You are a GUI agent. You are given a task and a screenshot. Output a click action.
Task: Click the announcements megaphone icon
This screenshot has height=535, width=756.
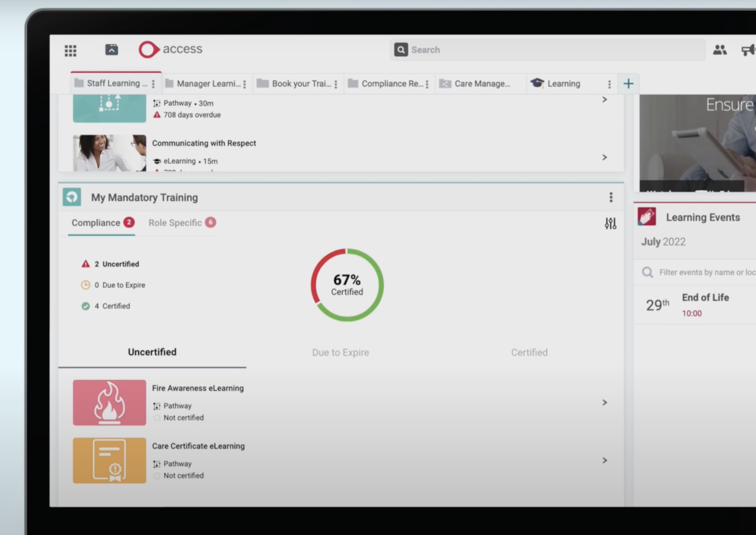point(749,49)
